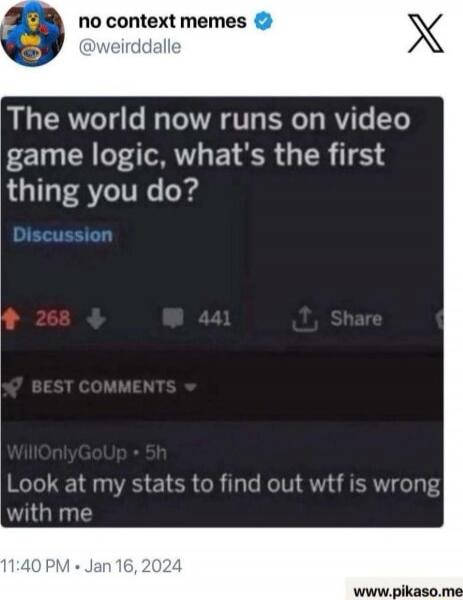
Task: Upvote the post with the red arrow
Action: [10, 318]
